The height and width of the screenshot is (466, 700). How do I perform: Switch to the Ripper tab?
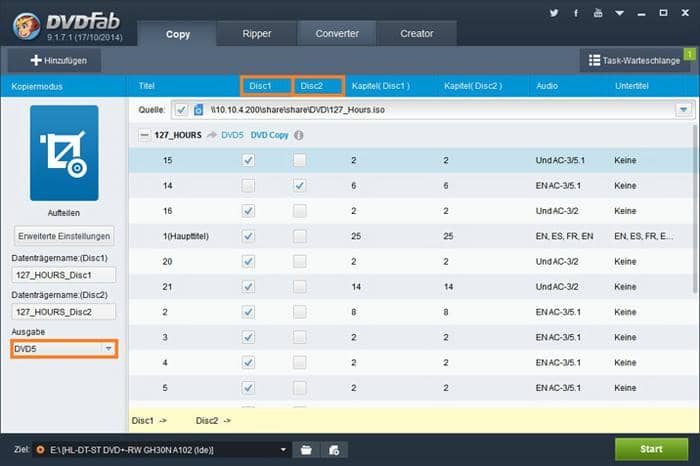(256, 33)
